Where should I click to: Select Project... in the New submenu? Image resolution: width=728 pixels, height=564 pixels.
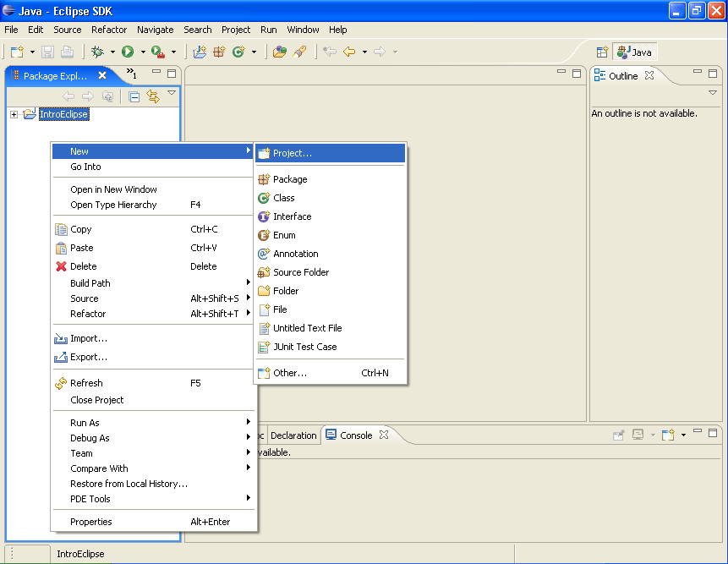click(330, 153)
